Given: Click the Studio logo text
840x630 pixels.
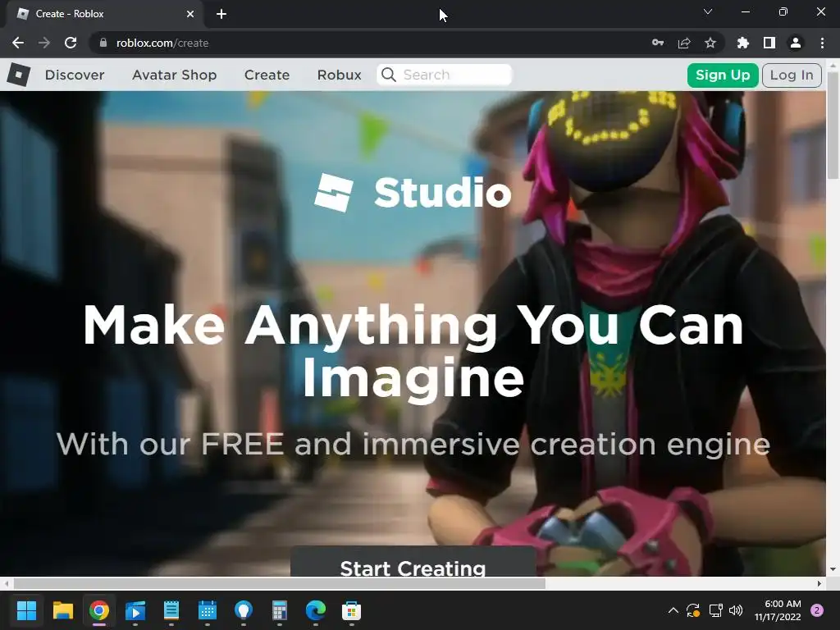Looking at the screenshot, I should coord(442,193).
